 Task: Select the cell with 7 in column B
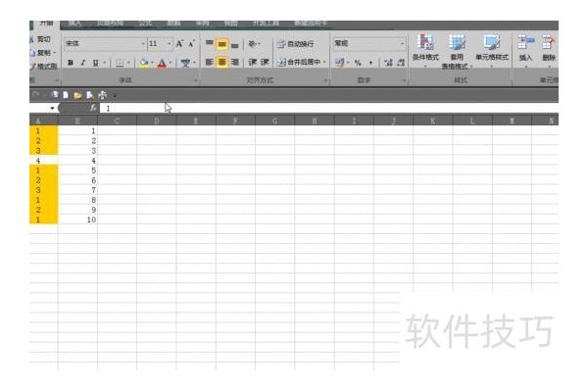[77, 190]
